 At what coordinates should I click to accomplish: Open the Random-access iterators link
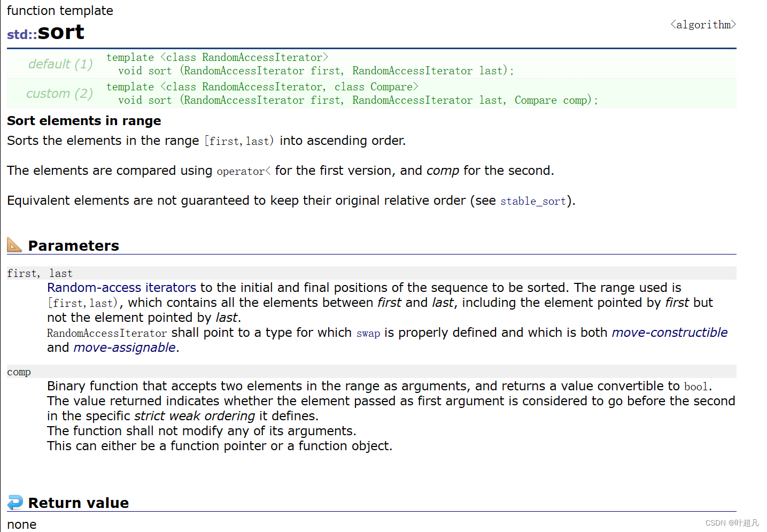point(122,288)
